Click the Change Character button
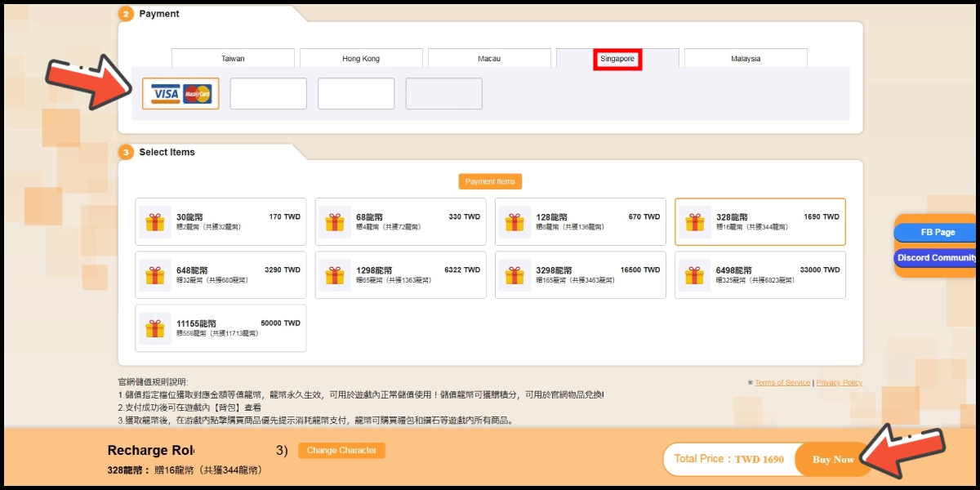The image size is (980, 490). pos(341,451)
